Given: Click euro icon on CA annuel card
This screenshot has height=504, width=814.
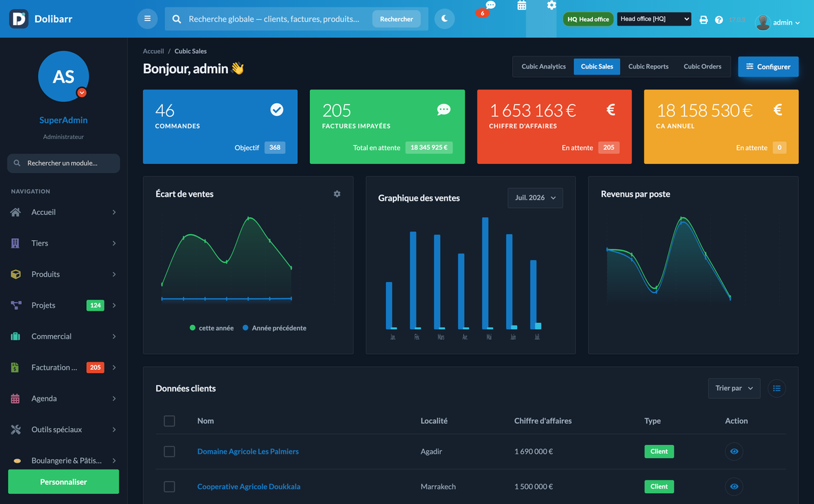Looking at the screenshot, I should coord(777,109).
